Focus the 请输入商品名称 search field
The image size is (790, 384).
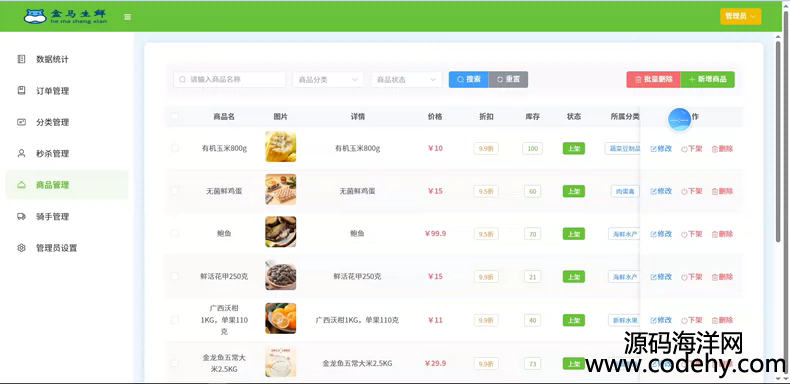click(229, 80)
